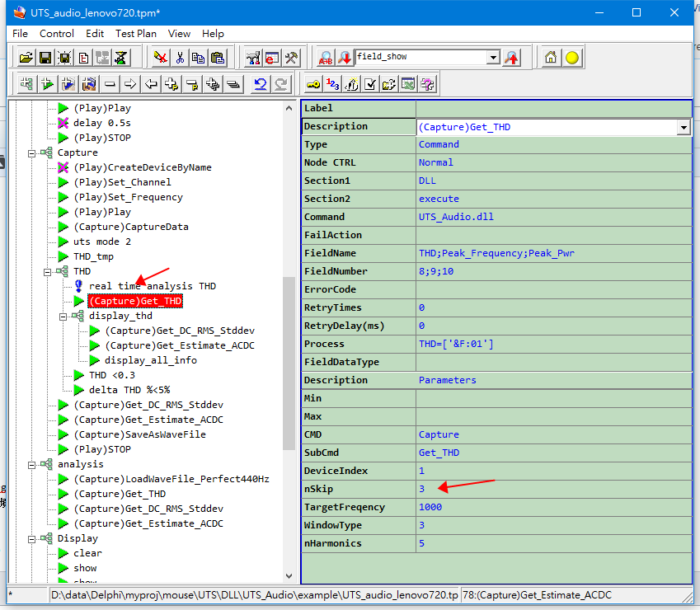Click the checkmark checklist toolbar icon
This screenshot has height=610, width=700.
(x=370, y=84)
